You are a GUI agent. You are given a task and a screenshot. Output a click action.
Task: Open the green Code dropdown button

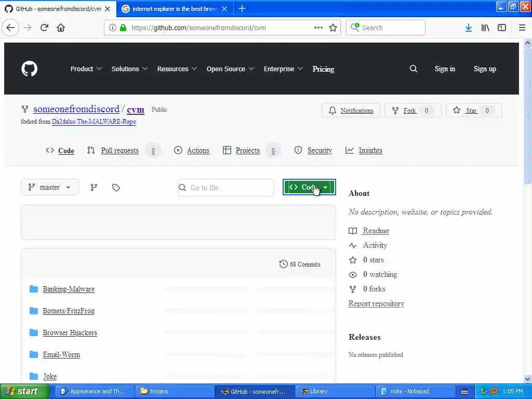(309, 187)
